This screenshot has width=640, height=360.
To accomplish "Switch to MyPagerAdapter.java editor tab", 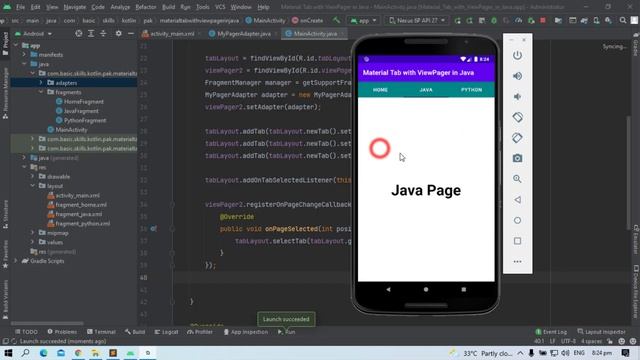I will 243,34.
